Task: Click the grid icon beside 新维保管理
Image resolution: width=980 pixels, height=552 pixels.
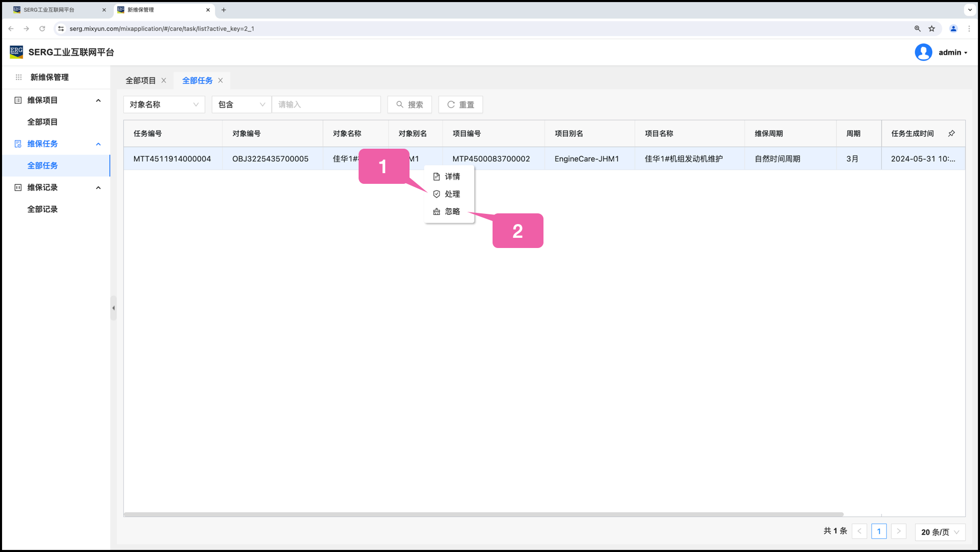Action: [19, 77]
